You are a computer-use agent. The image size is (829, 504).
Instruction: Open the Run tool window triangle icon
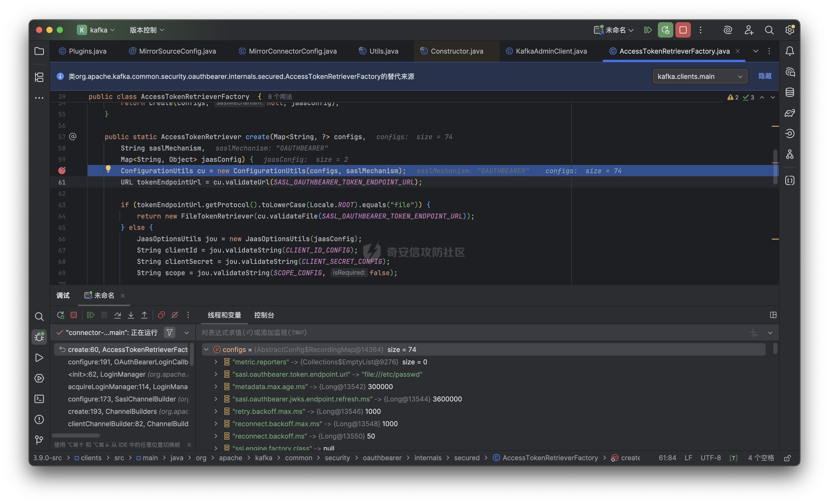click(x=39, y=358)
